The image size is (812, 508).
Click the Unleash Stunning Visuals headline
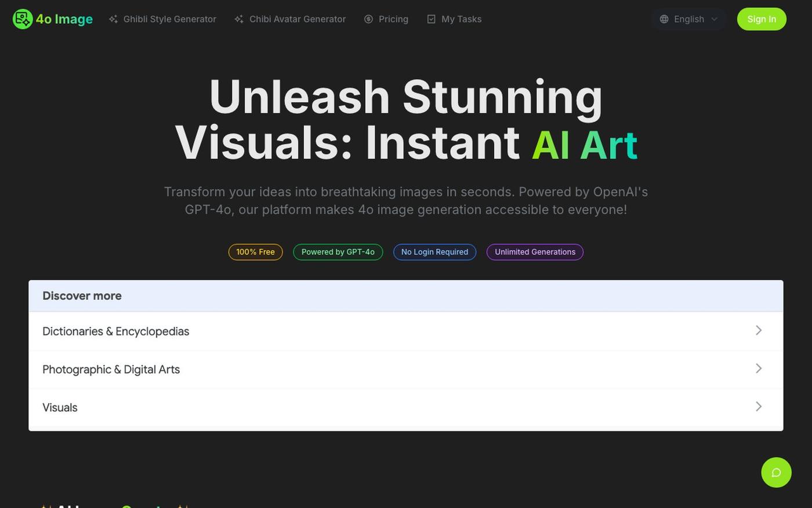[406, 120]
